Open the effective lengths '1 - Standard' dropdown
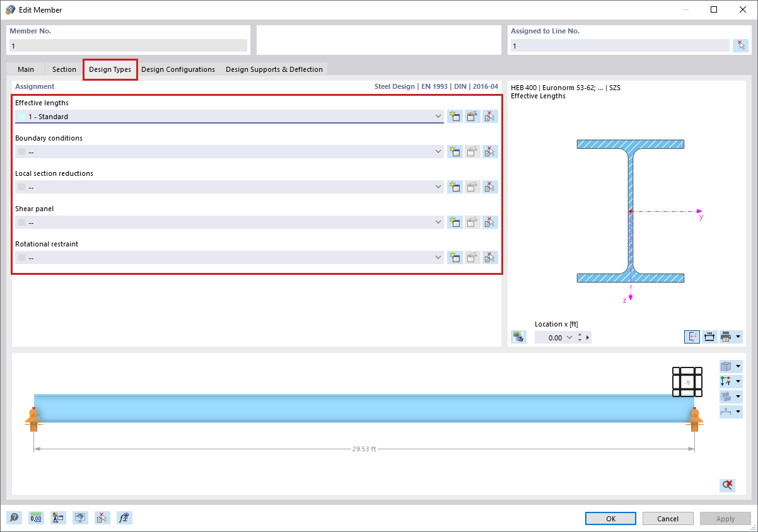Viewport: 758px width, 532px height. click(x=438, y=116)
